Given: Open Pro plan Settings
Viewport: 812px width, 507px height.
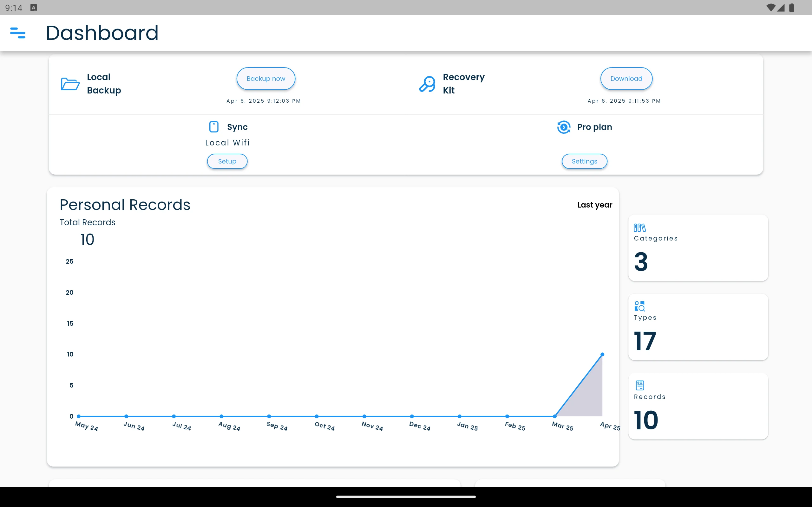Looking at the screenshot, I should point(584,161).
